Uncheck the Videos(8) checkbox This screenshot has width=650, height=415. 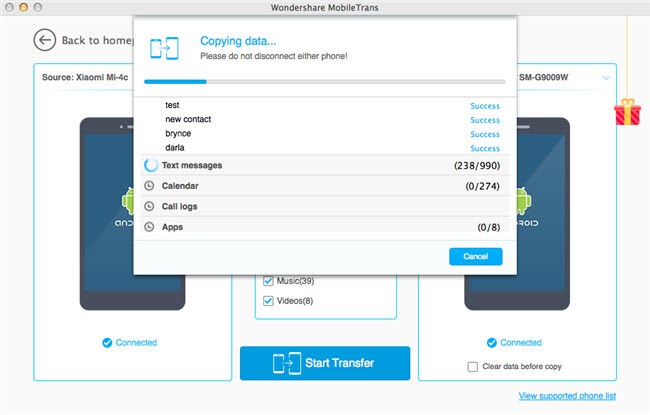tap(268, 301)
